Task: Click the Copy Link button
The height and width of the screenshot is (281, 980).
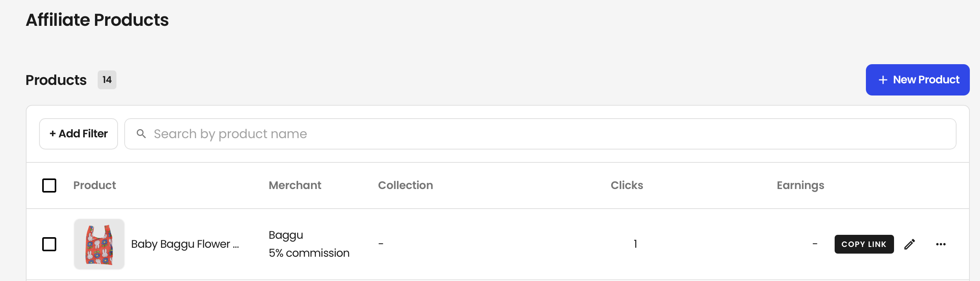Action: tap(864, 244)
